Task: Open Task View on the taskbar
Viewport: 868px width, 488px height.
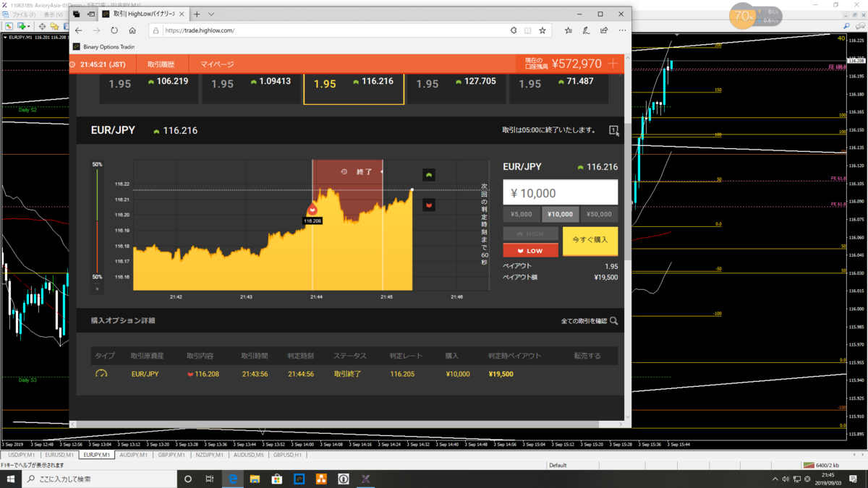Action: pyautogui.click(x=210, y=479)
